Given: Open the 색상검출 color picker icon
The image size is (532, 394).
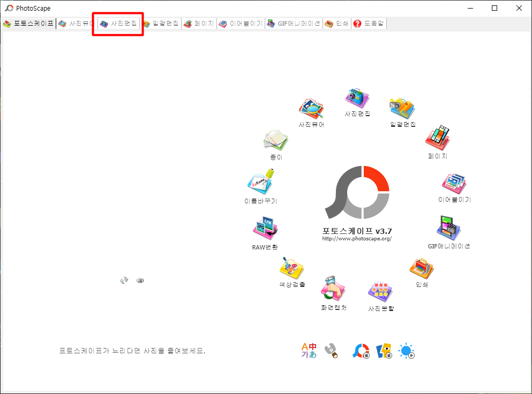Looking at the screenshot, I should [292, 268].
